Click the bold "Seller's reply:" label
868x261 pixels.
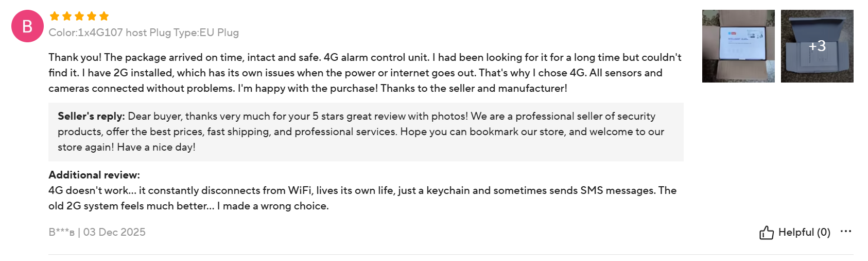click(91, 116)
